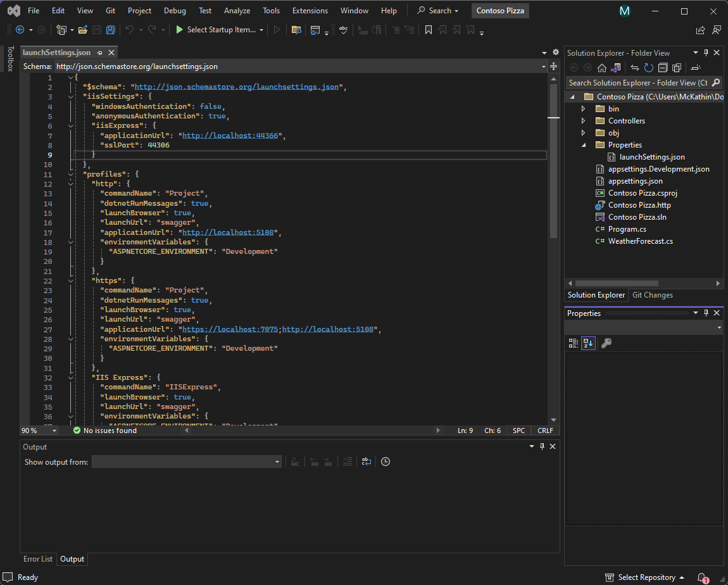Open the Analyze menu
The height and width of the screenshot is (585, 728).
tap(237, 11)
